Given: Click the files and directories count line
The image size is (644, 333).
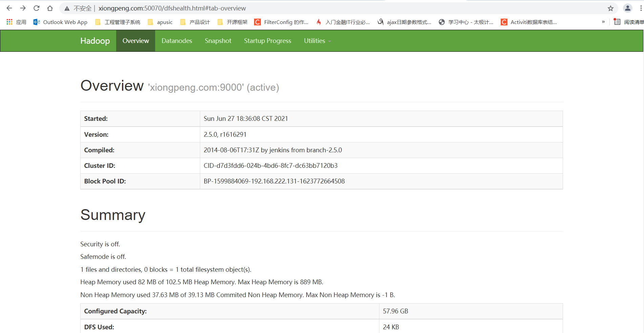Looking at the screenshot, I should coord(166,269).
